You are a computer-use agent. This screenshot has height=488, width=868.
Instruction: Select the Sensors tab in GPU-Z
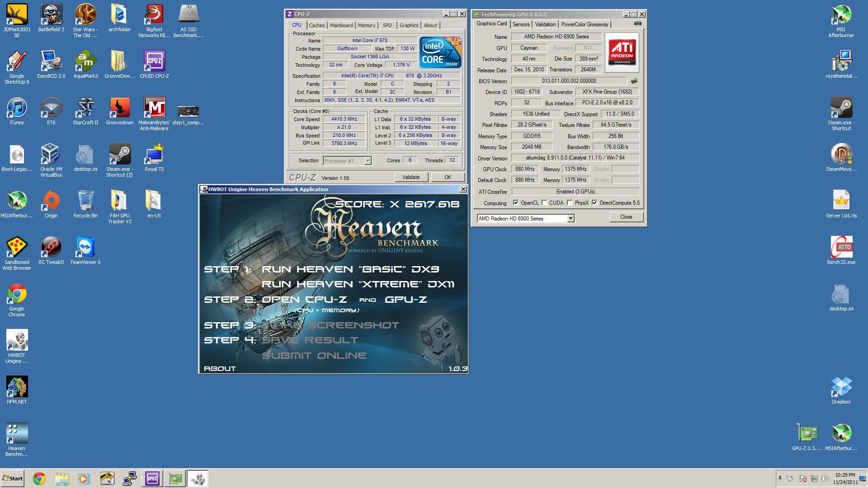(521, 24)
